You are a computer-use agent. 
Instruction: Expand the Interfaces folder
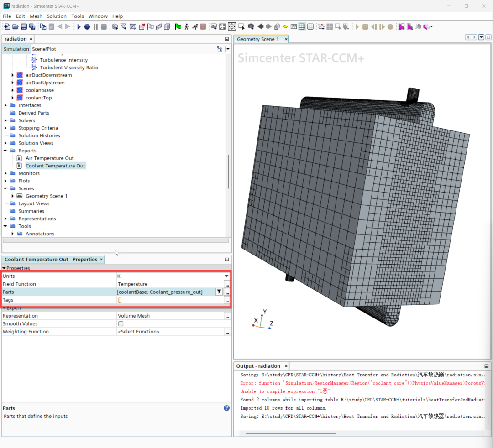click(5, 105)
